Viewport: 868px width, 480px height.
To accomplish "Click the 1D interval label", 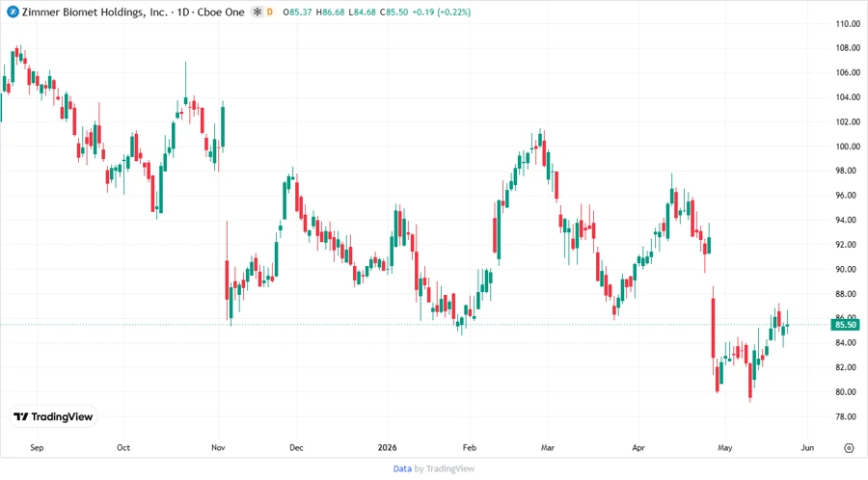I will [x=182, y=12].
